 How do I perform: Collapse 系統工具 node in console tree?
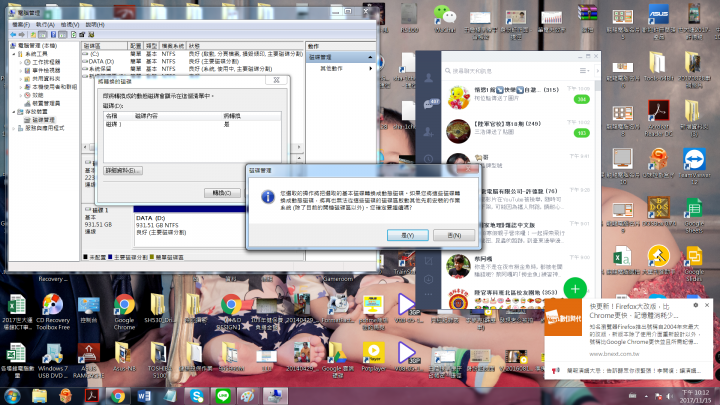[x=14, y=54]
